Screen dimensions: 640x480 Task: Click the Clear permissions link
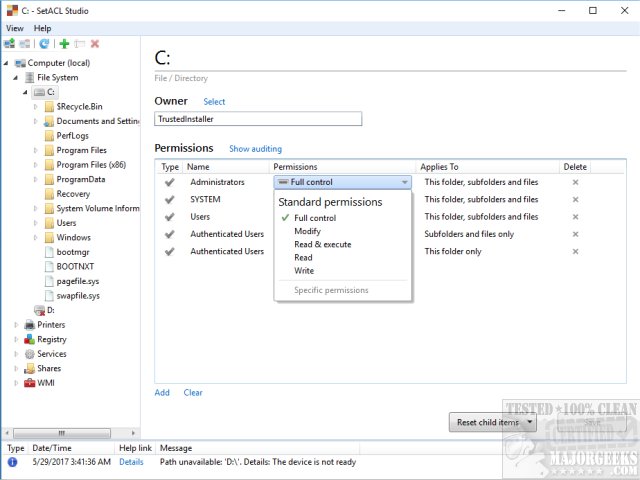[x=193, y=393]
